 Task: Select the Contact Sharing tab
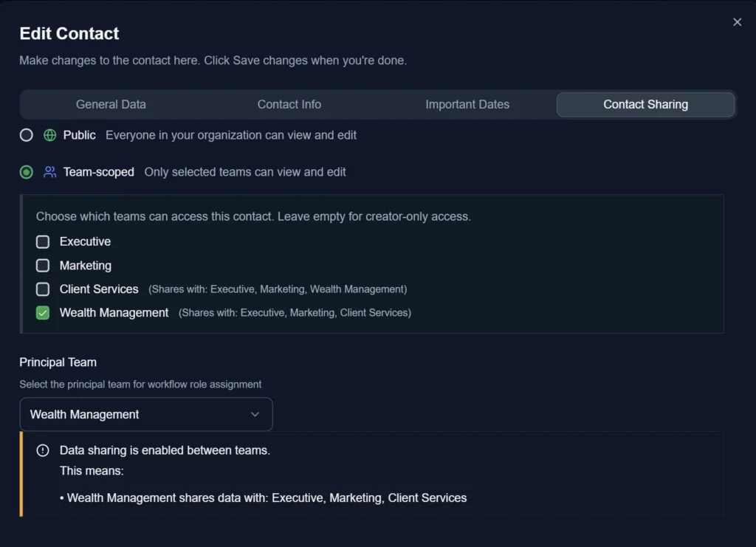(645, 104)
